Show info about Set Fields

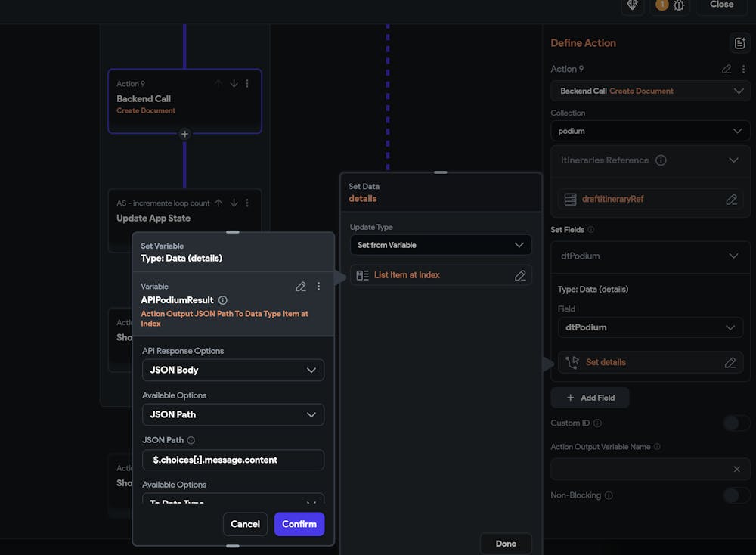coord(591,230)
